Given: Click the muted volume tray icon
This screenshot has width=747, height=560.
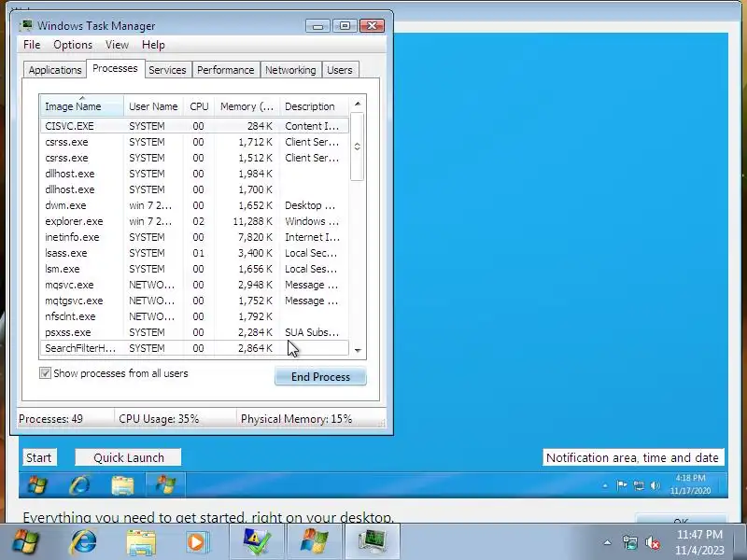Looking at the screenshot, I should [x=652, y=542].
